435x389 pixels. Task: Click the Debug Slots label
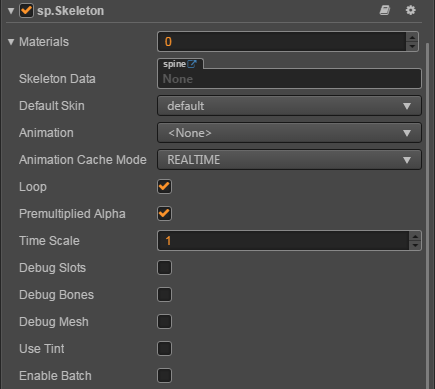53,268
